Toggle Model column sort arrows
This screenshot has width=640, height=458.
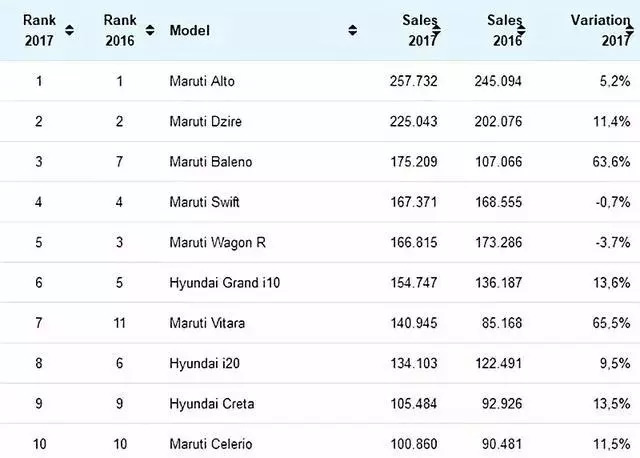pos(352,30)
